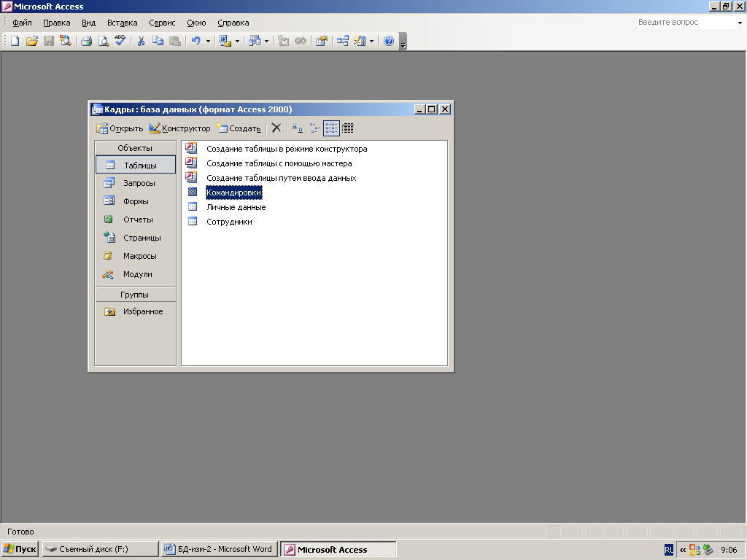Expand the help question box dropdown arrow

[x=740, y=23]
